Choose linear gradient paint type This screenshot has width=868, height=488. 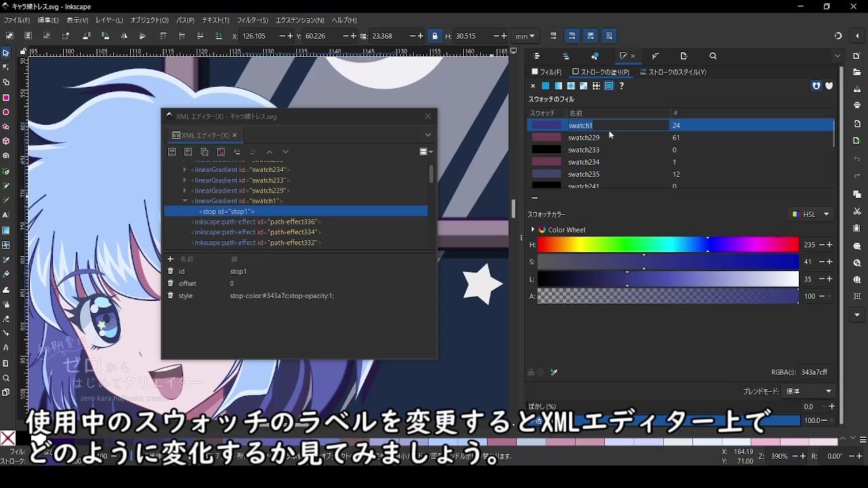coord(558,86)
